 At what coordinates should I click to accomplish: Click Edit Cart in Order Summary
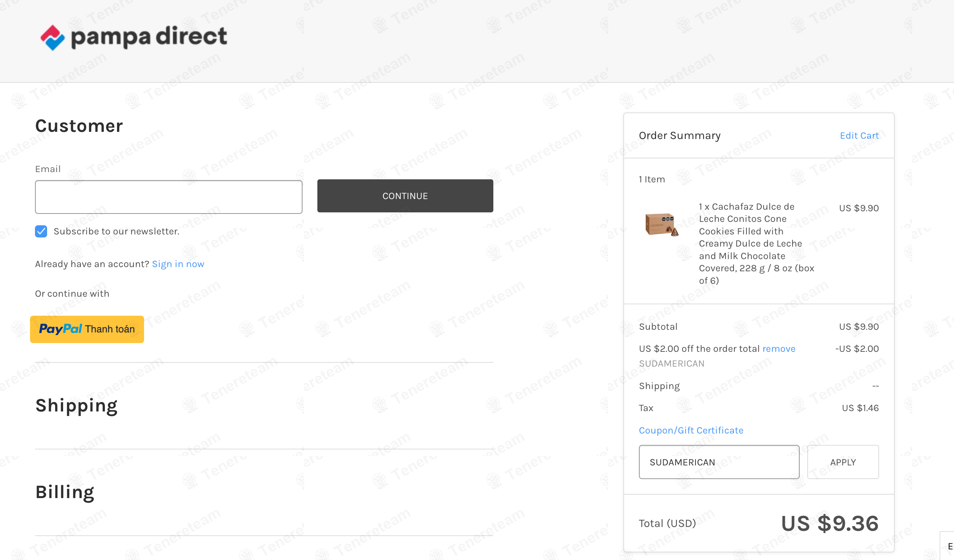(859, 135)
